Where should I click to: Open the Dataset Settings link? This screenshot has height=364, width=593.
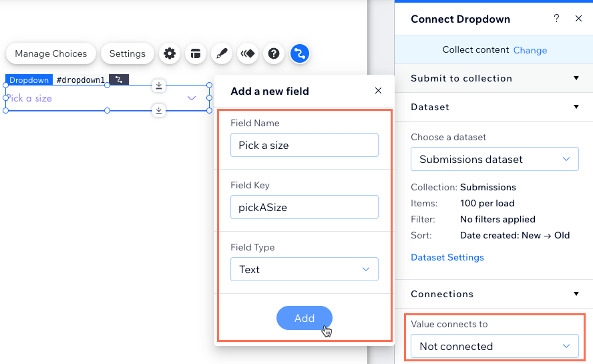(x=447, y=257)
